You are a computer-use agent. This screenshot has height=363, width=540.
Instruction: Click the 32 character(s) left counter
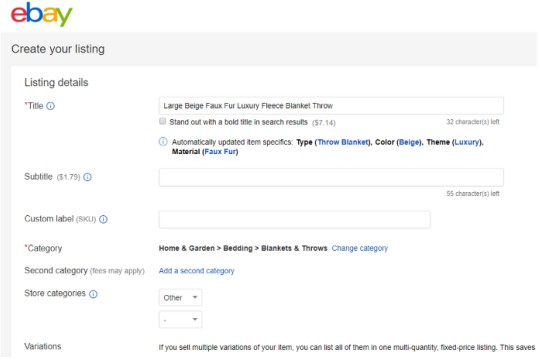point(473,122)
